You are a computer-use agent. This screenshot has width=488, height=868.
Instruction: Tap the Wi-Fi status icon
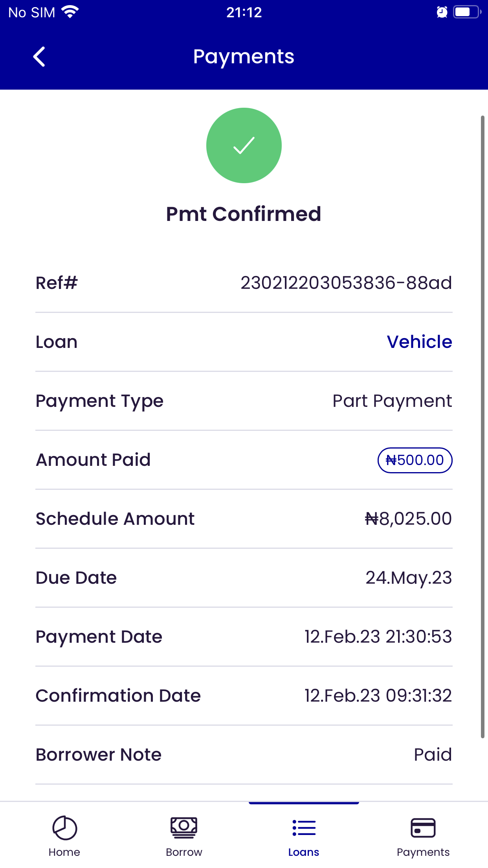point(70,12)
